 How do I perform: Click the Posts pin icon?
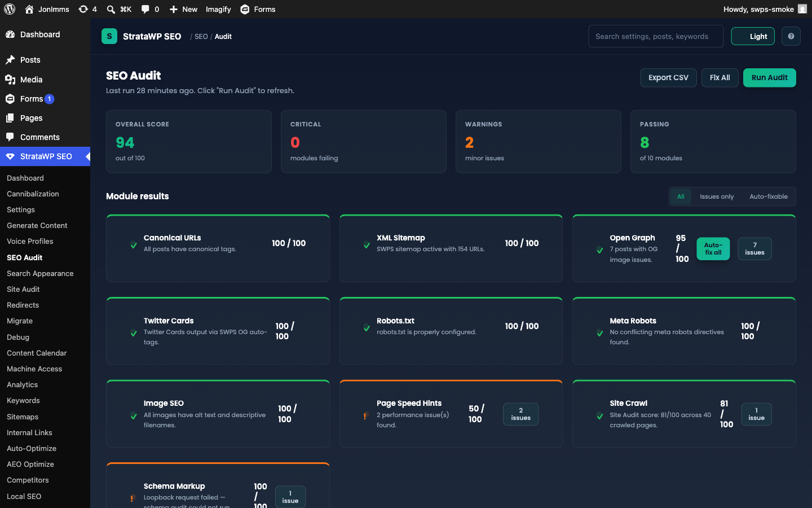coord(10,60)
